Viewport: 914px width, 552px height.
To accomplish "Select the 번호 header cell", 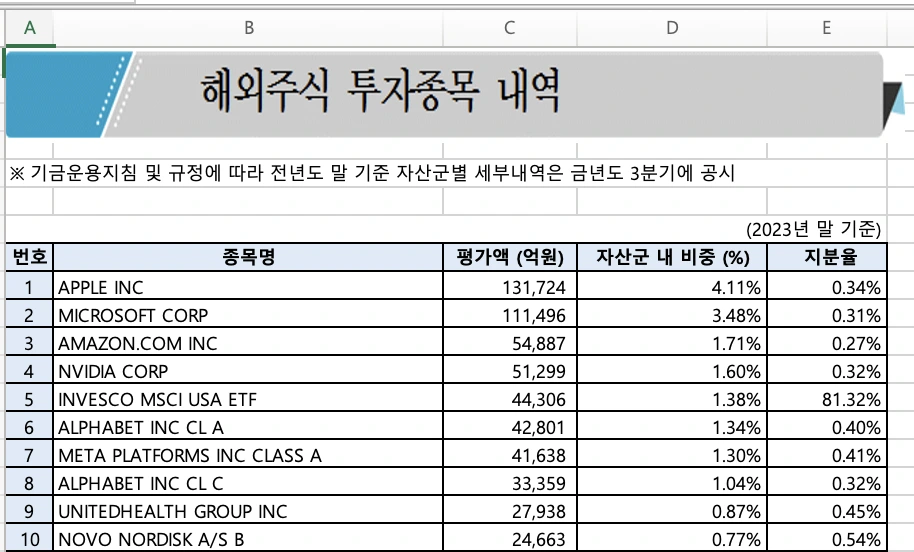I will [x=29, y=257].
